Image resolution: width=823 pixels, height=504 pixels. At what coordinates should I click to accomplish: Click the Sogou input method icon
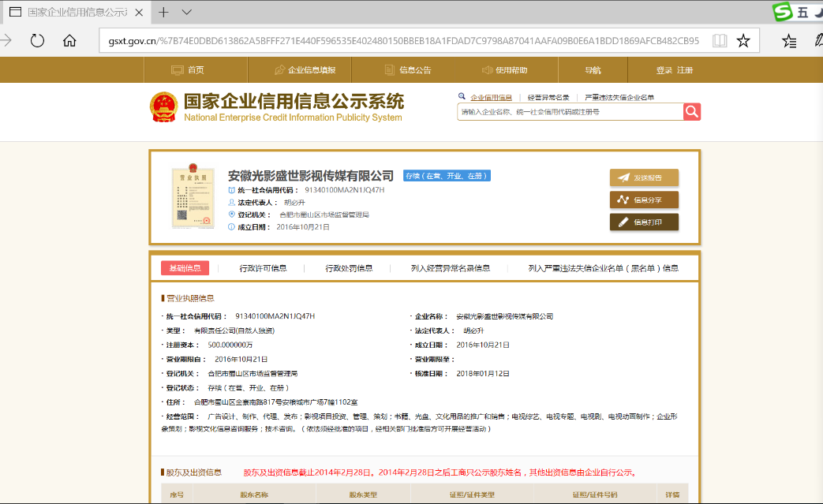[x=782, y=12]
